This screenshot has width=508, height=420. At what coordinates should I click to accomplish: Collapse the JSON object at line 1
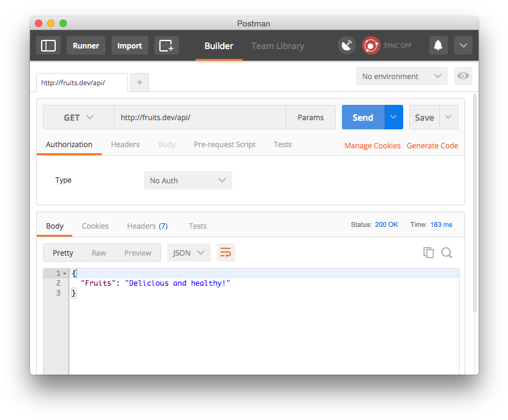[65, 273]
